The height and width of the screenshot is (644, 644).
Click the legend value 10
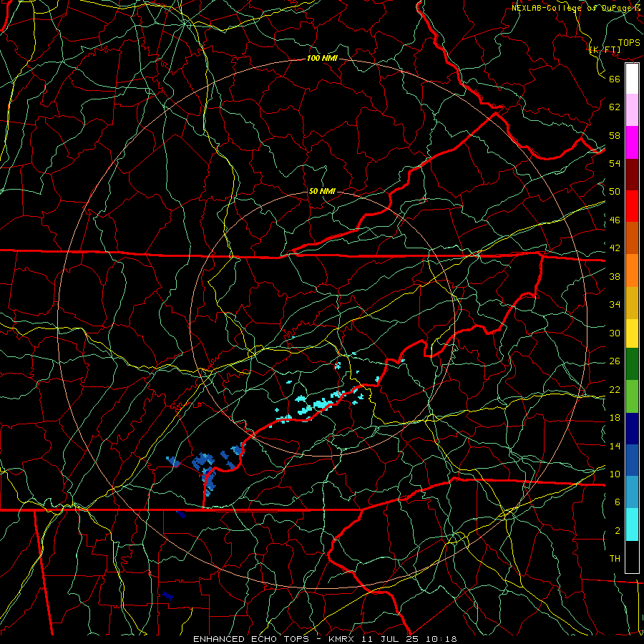(615, 474)
